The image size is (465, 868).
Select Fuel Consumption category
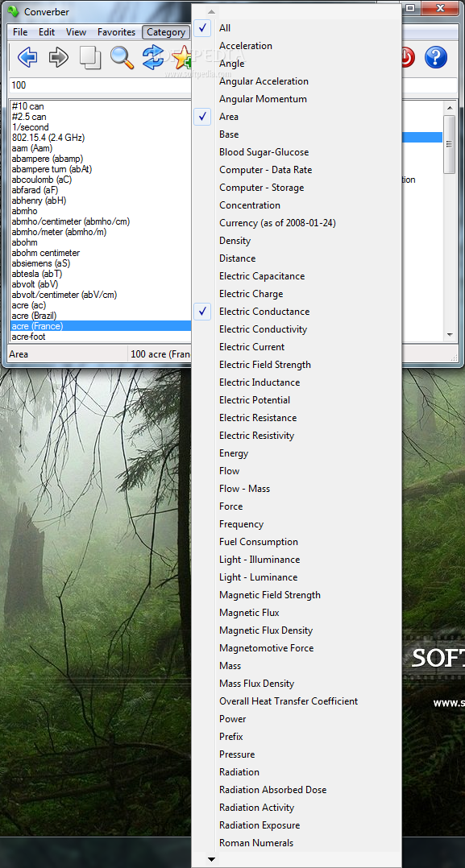click(x=297, y=542)
